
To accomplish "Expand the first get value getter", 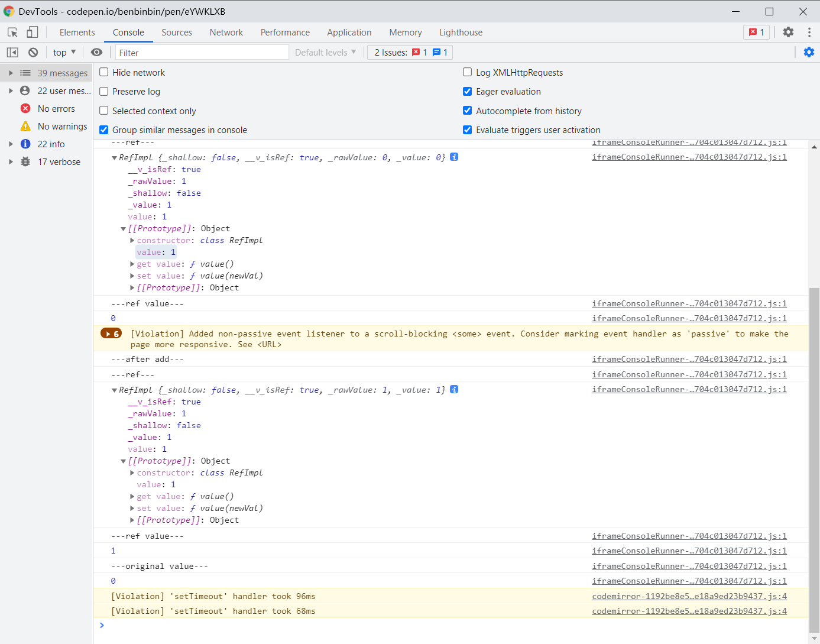I will click(x=132, y=264).
